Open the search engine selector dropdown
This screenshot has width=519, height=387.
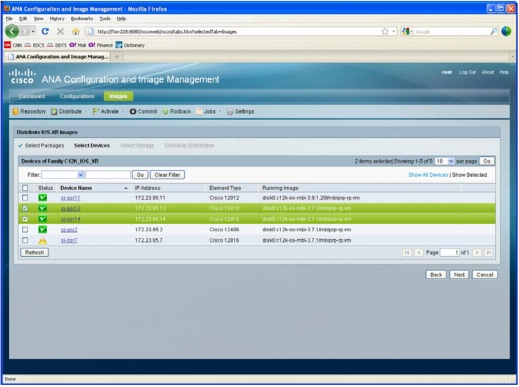(x=407, y=31)
